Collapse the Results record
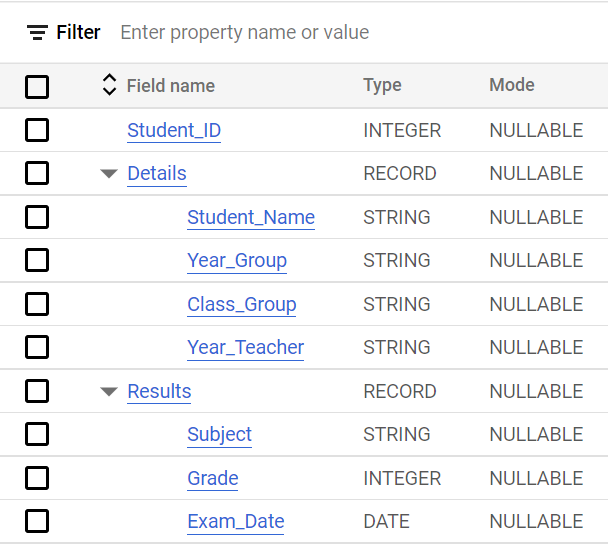This screenshot has height=548, width=608. pyautogui.click(x=109, y=391)
